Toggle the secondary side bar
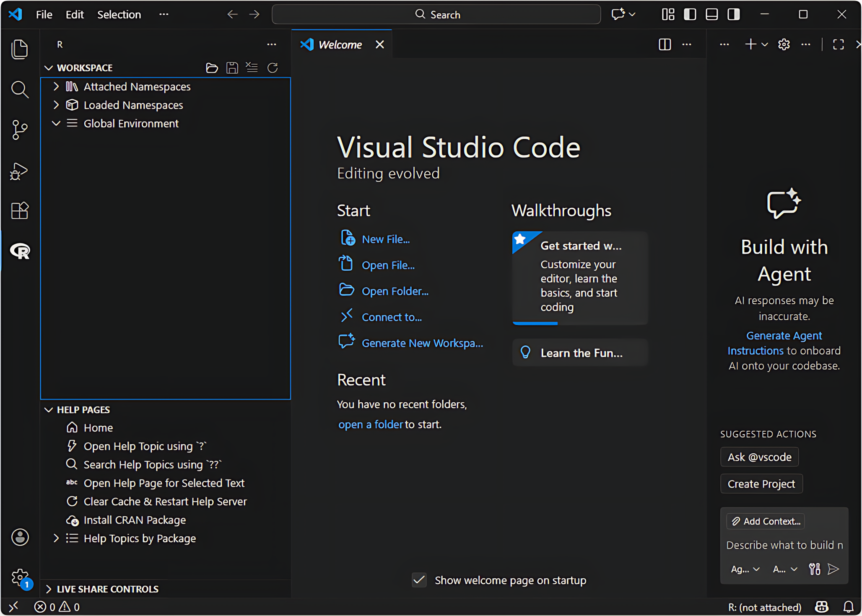 [734, 15]
